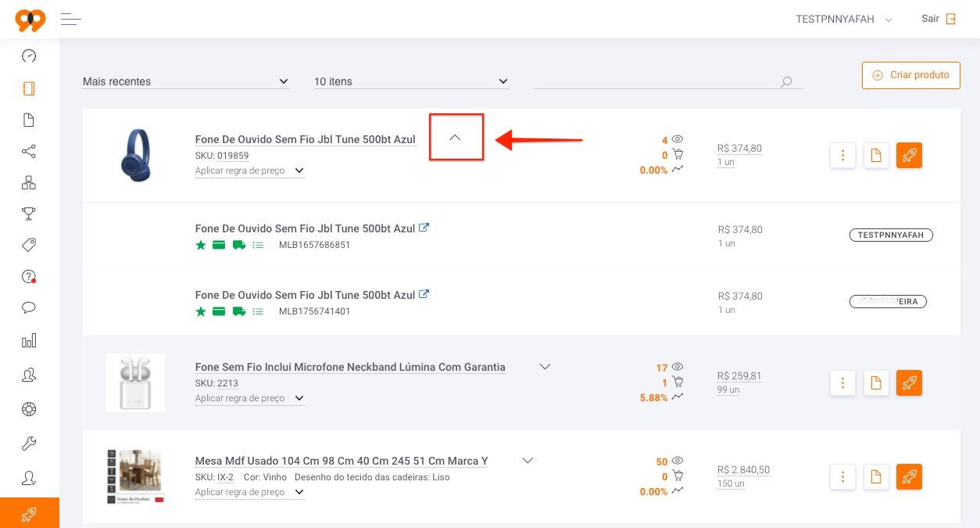Open document icon for Neckband Lúmina product

(x=876, y=383)
